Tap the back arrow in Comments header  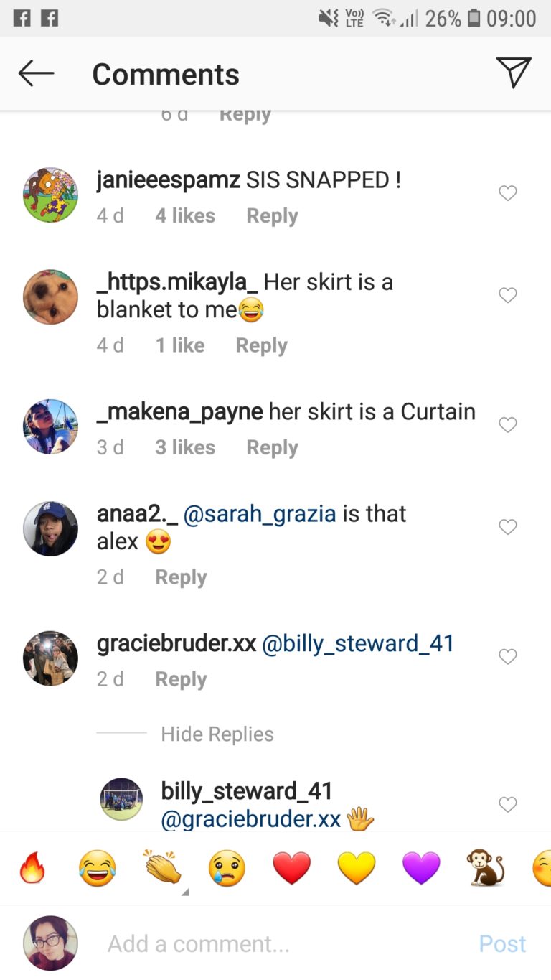pyautogui.click(x=36, y=73)
